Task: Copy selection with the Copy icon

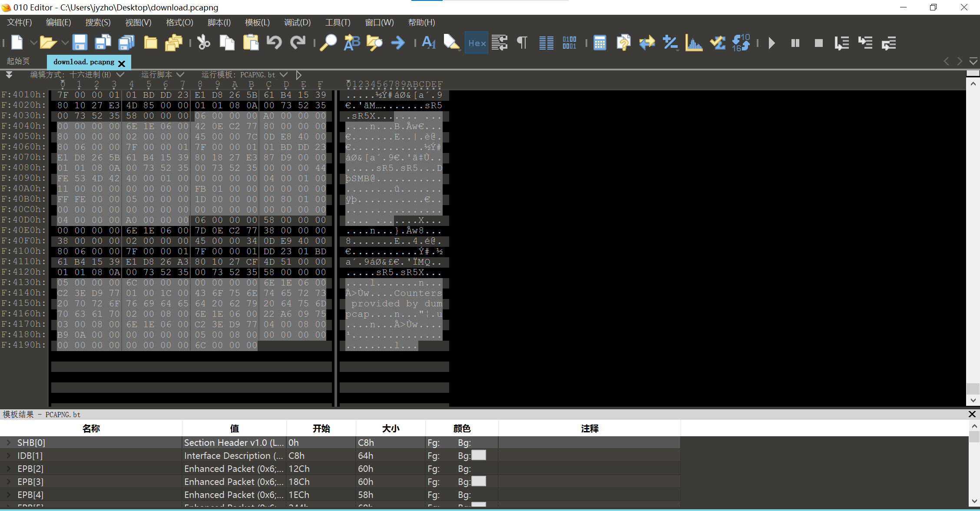Action: click(227, 43)
